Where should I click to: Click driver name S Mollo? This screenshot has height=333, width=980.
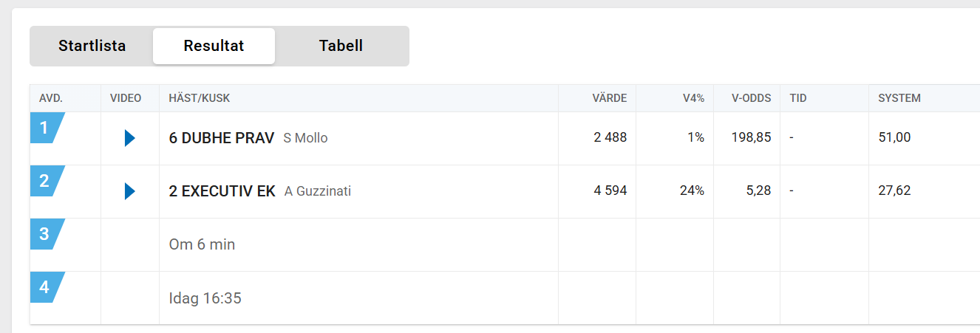click(x=305, y=138)
